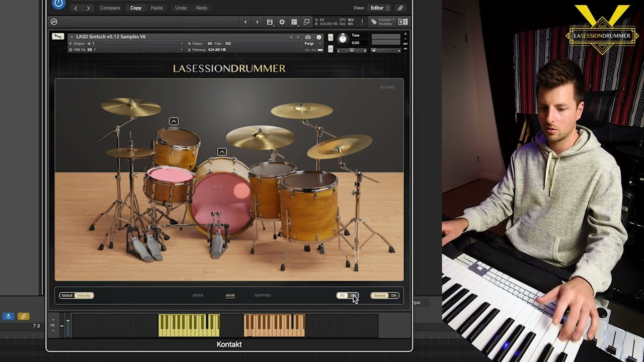The height and width of the screenshot is (362, 644).
Task: Click the Kontakt 7 Available tag
Action: (x=382, y=22)
